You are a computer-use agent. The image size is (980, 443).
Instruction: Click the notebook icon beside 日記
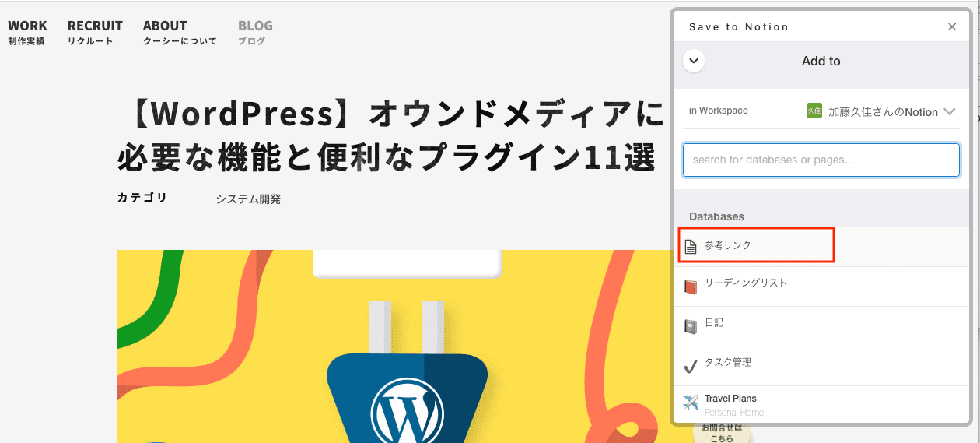(690, 327)
